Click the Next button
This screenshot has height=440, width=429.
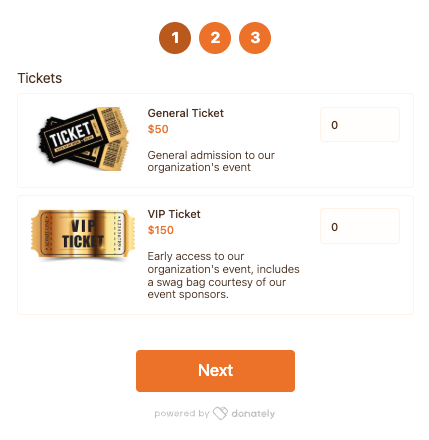pyautogui.click(x=215, y=371)
